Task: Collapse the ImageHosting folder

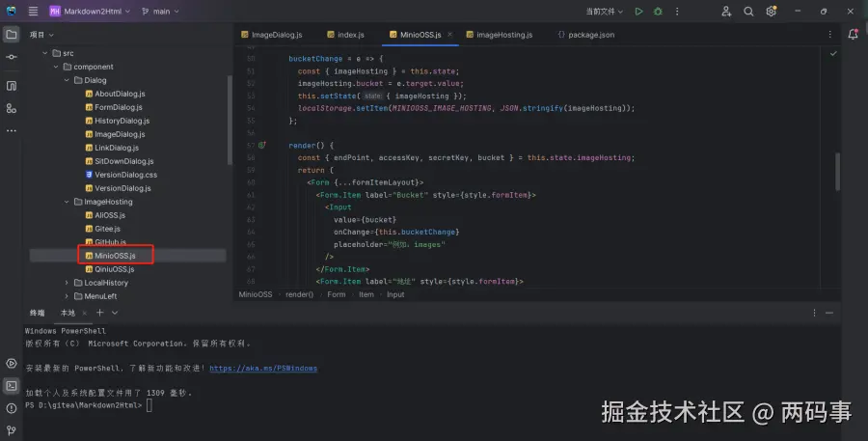Action: (x=67, y=202)
